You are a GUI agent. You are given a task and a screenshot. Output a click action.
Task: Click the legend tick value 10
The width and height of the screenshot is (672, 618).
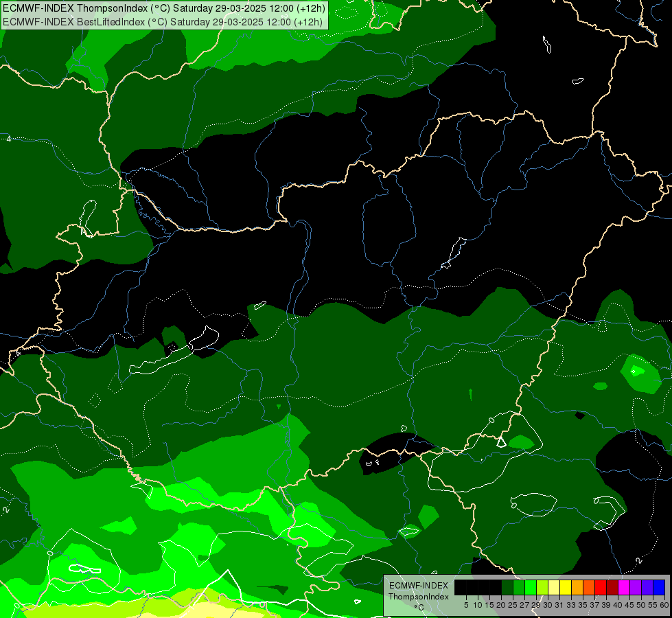478,605
